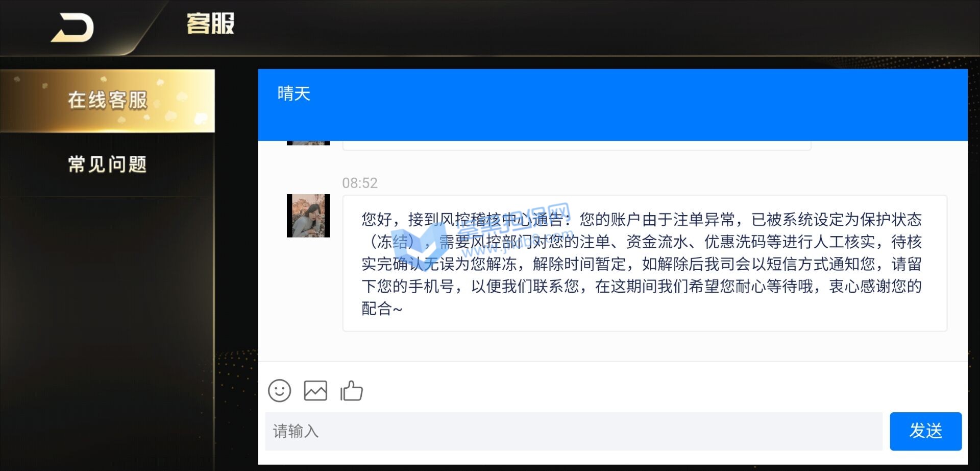This screenshot has width=980, height=471.
Task: Rate service with the thumbs-up icon
Action: [352, 391]
